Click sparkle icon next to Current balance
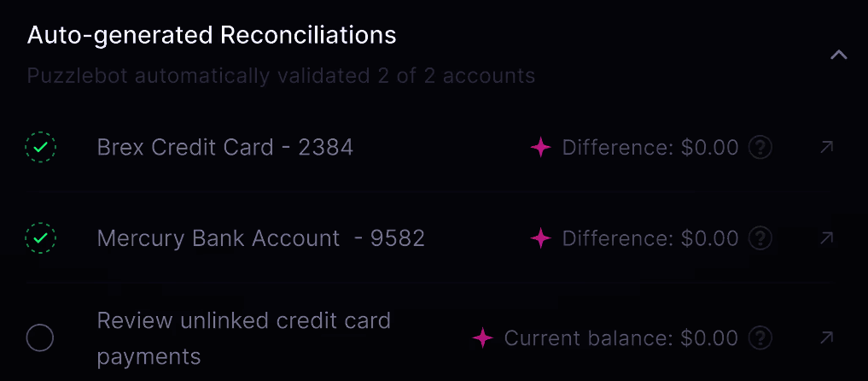The image size is (868, 381). 483,338
